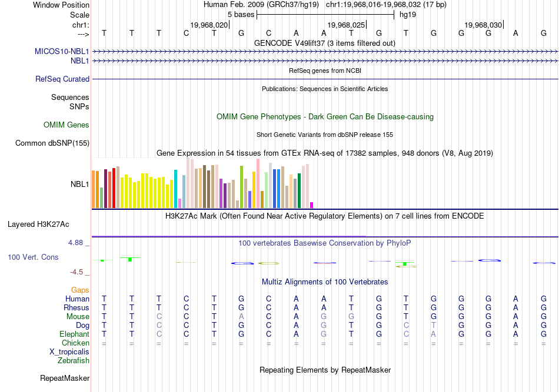
Task: Open the GTEx Gene Expression track title
Action: pos(325,153)
